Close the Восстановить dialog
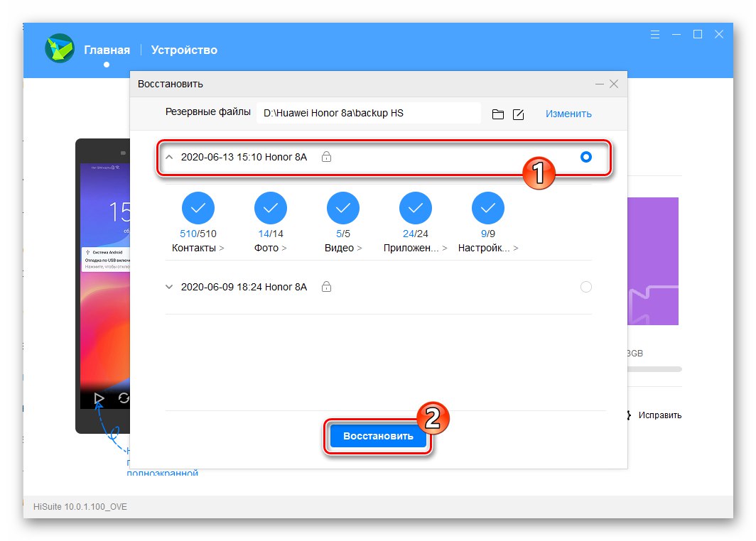This screenshot has width=756, height=541. 614,84
